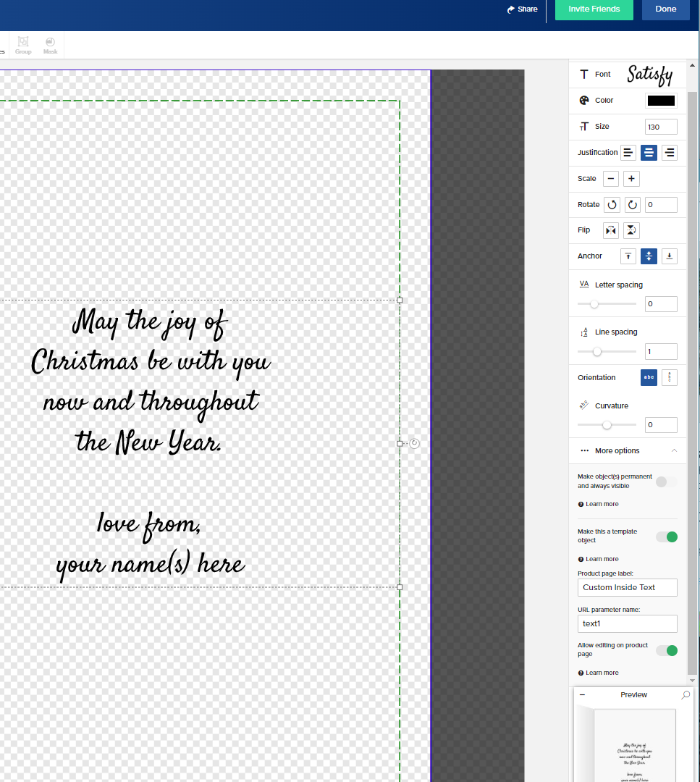Image resolution: width=700 pixels, height=782 pixels.
Task: Select left text justification
Action: (628, 153)
